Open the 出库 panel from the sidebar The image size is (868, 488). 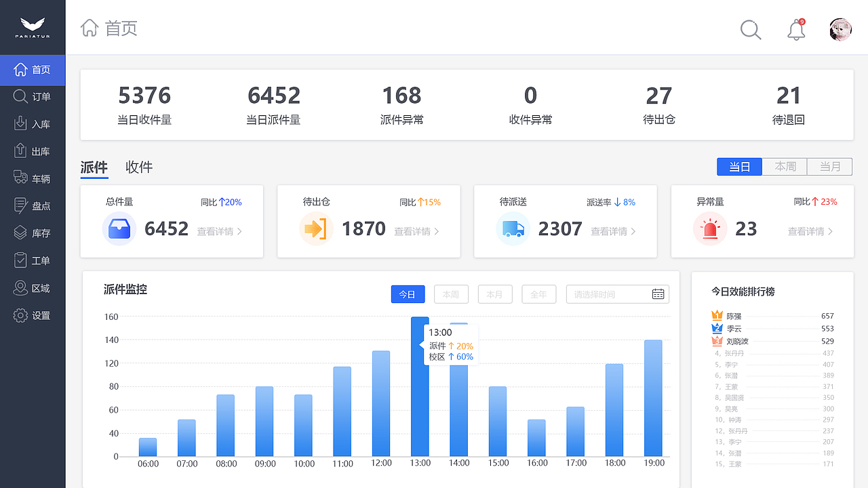pos(33,150)
